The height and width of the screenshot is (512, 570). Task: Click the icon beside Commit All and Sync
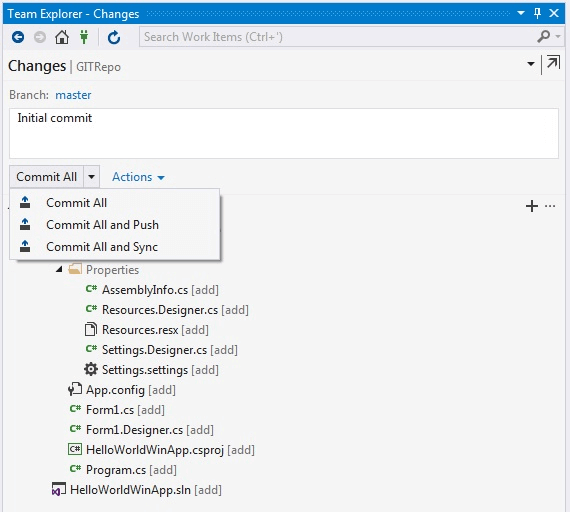tap(25, 246)
